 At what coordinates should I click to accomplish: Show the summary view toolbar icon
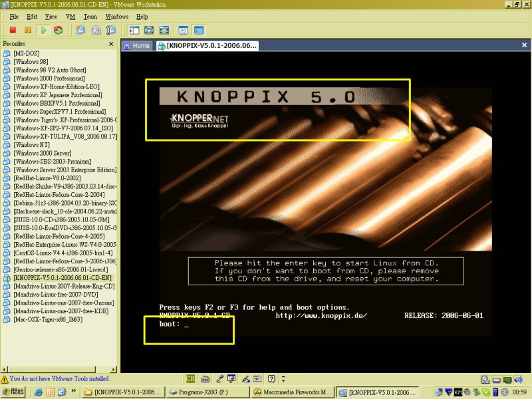(x=184, y=30)
